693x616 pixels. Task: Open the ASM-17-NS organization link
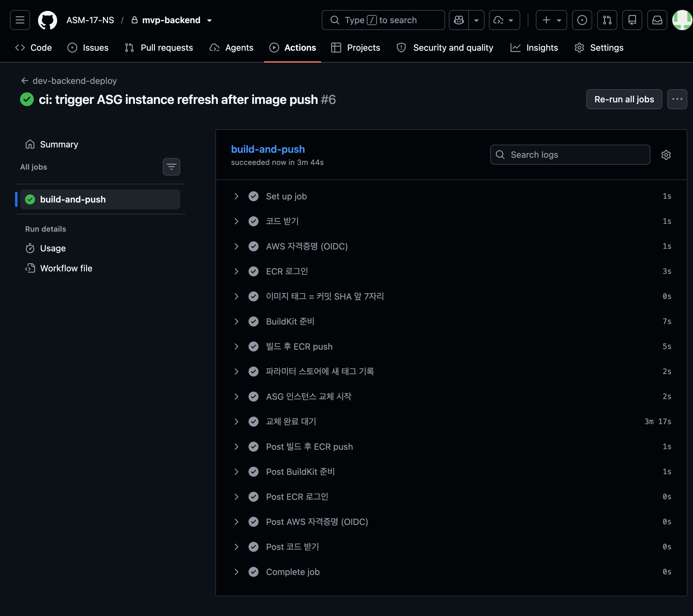[x=90, y=20]
